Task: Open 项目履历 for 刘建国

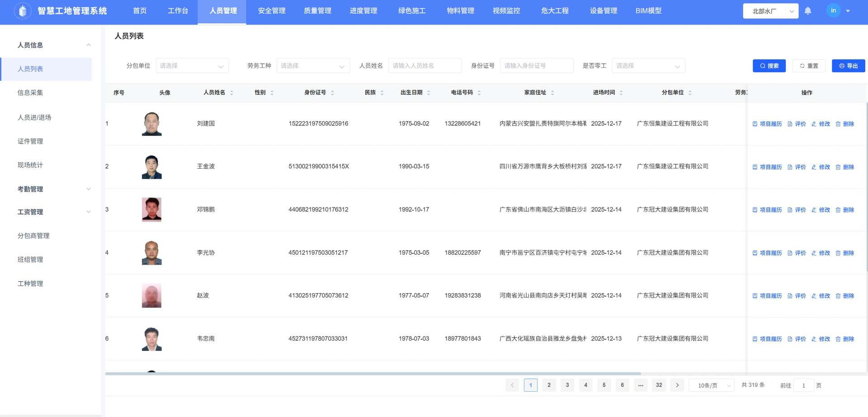Action: 767,124
